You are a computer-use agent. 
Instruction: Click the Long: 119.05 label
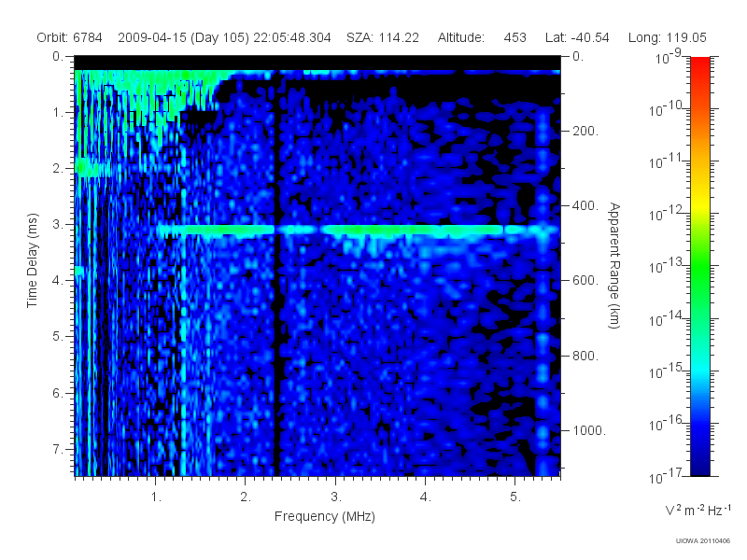(x=667, y=37)
